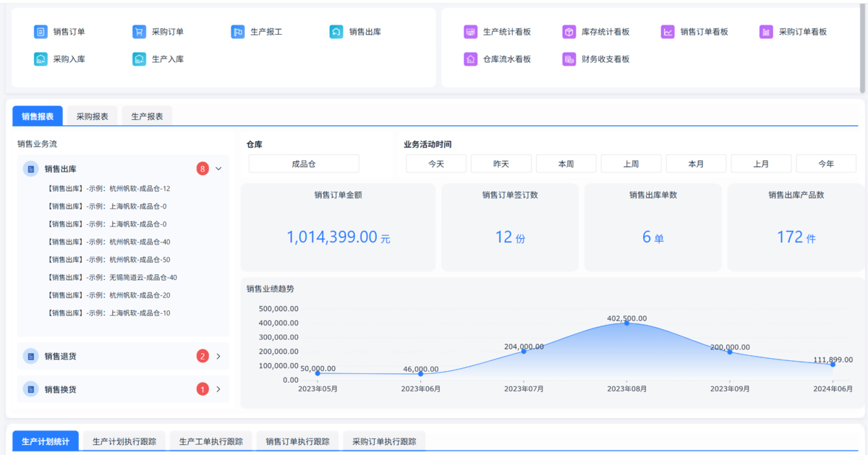Switch to the 生产工单执行跟踪 tab
Screen dimensions: 868x455
point(211,441)
